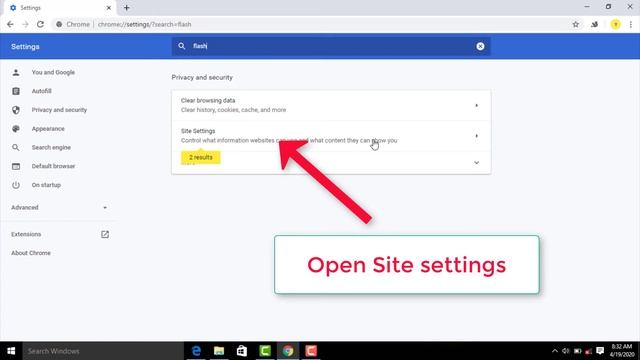Open Clear browsing data row
Image resolution: width=640 pixels, height=360 pixels.
(x=331, y=105)
